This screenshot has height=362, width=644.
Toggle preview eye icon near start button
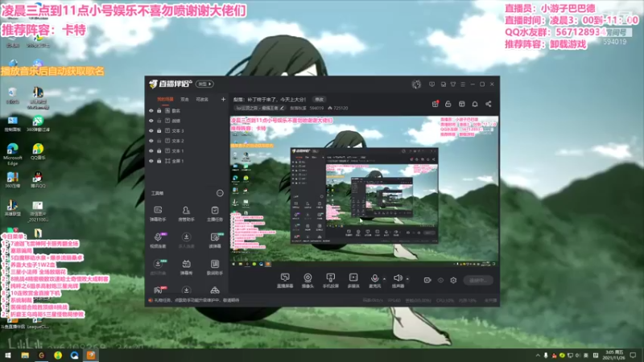pyautogui.click(x=440, y=280)
